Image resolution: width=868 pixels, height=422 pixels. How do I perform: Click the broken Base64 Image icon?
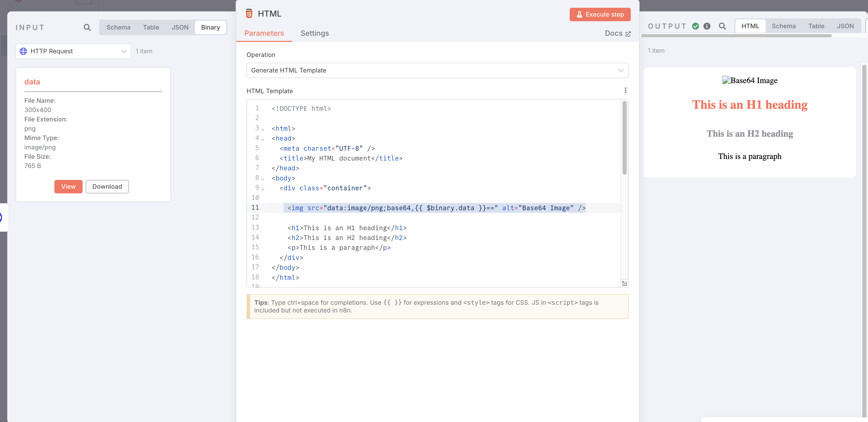726,80
